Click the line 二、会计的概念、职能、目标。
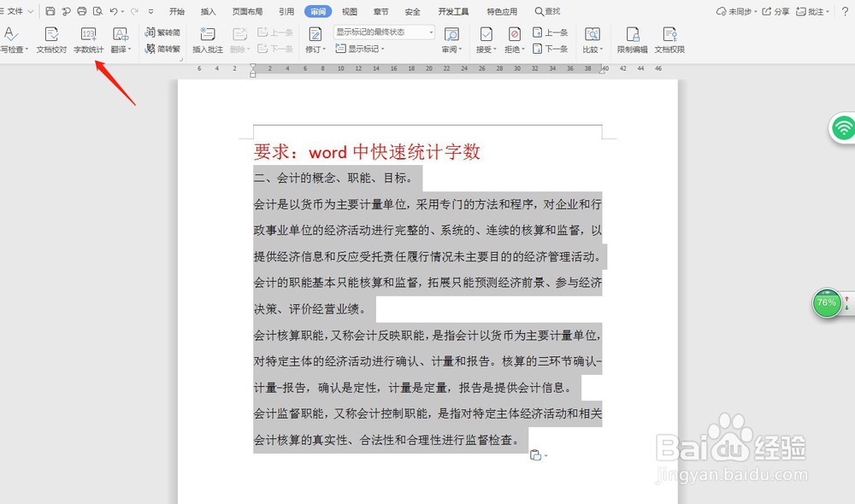 333,179
